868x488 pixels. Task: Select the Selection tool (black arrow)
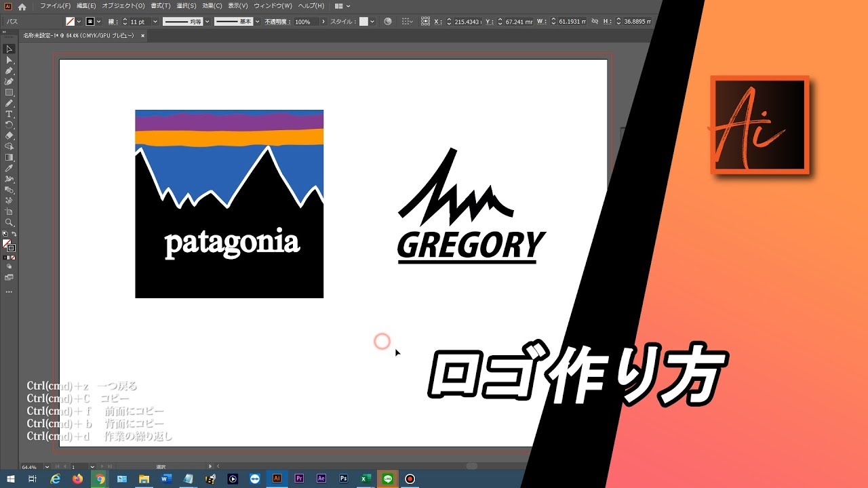point(9,49)
